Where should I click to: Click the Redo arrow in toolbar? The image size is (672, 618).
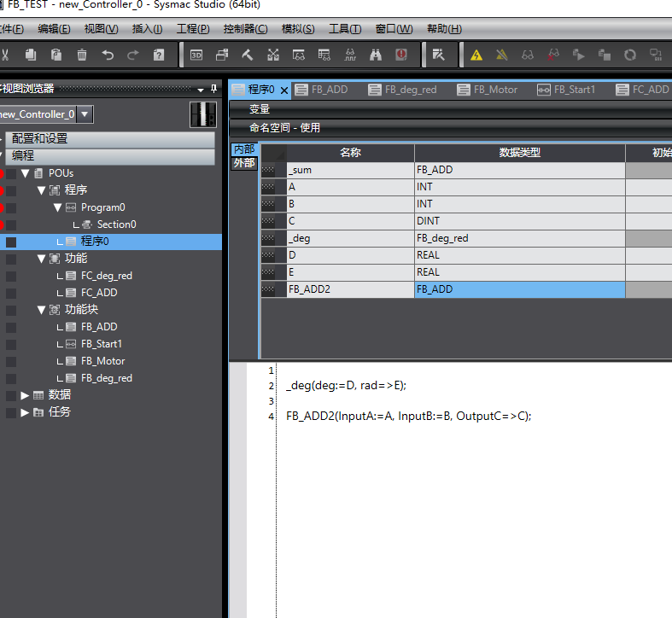point(133,55)
